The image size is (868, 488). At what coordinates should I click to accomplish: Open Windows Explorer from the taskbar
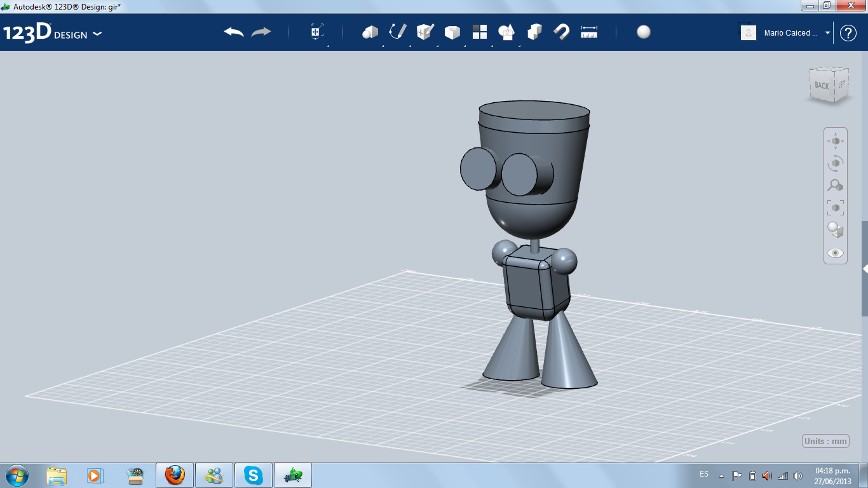(x=57, y=475)
